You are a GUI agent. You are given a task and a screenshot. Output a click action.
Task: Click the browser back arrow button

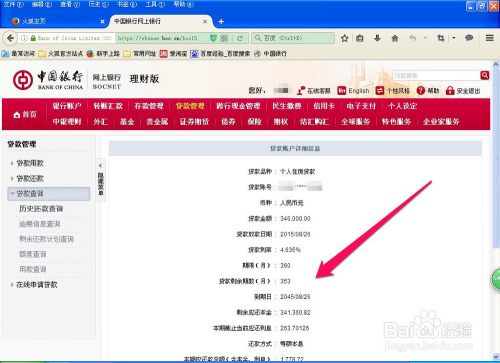coord(10,38)
